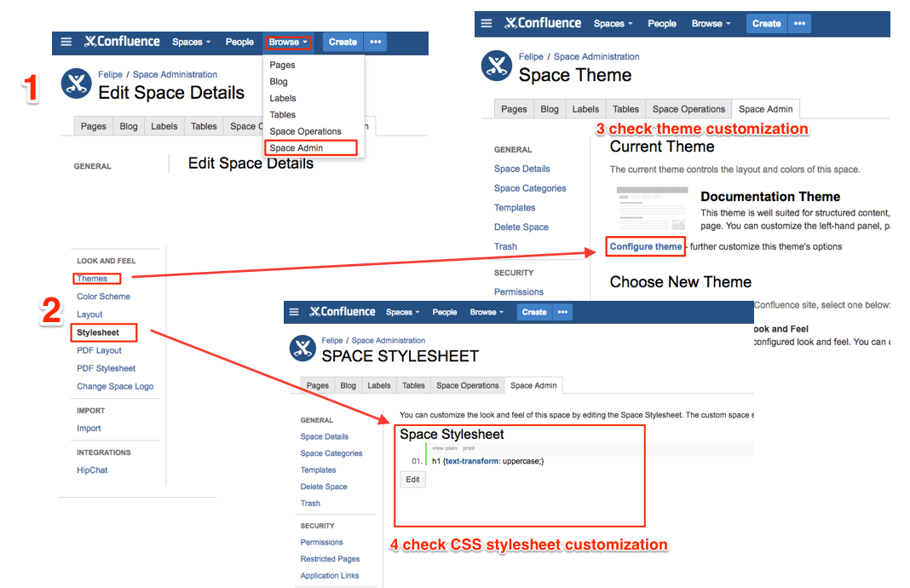Open Themes under Look and Feel
Screen dimensions: 910x588
pyautogui.click(x=92, y=279)
